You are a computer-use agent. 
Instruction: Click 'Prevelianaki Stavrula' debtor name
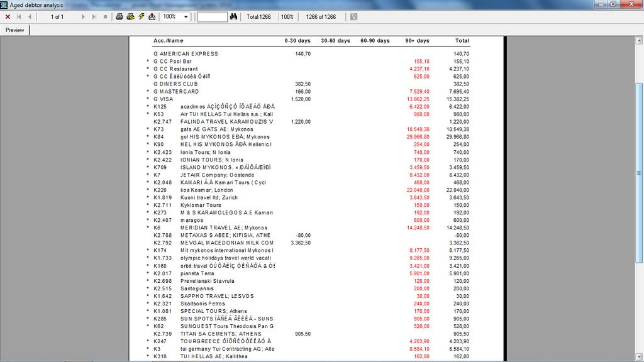pyautogui.click(x=208, y=281)
